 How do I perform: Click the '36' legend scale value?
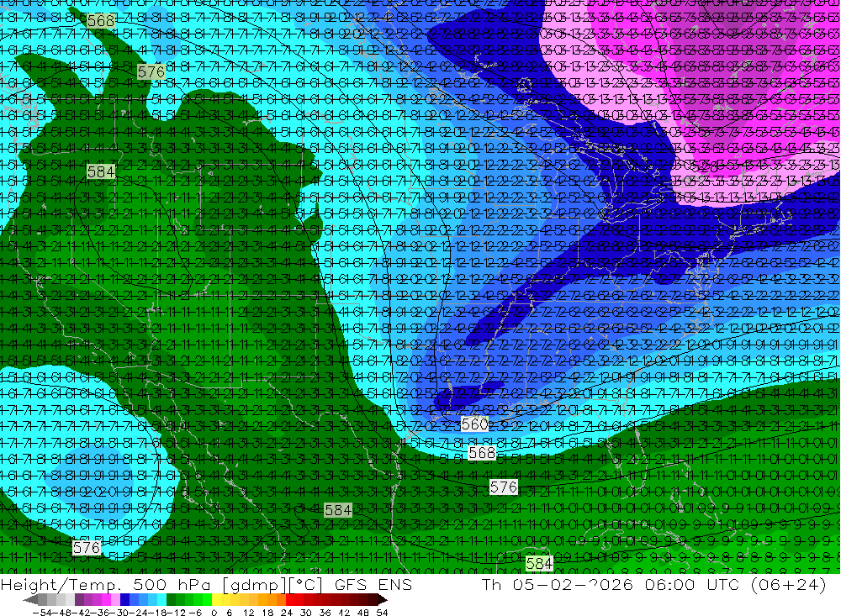pos(325,613)
